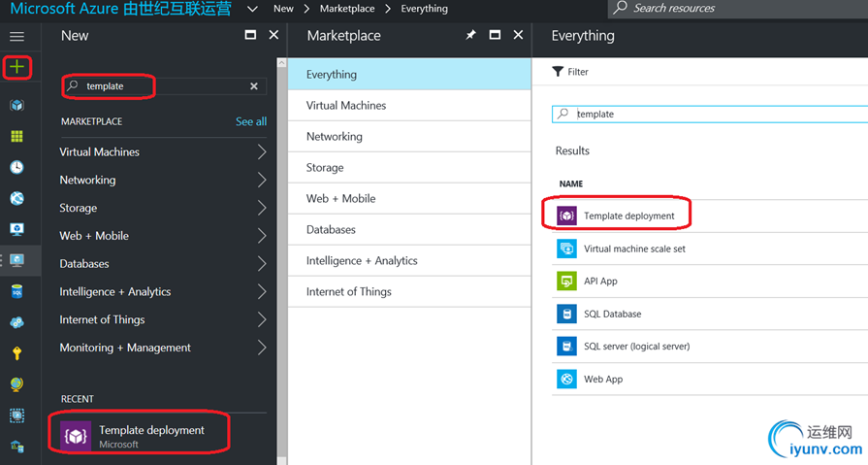Open the API App result text
Image resolution: width=868 pixels, height=465 pixels.
[600, 281]
